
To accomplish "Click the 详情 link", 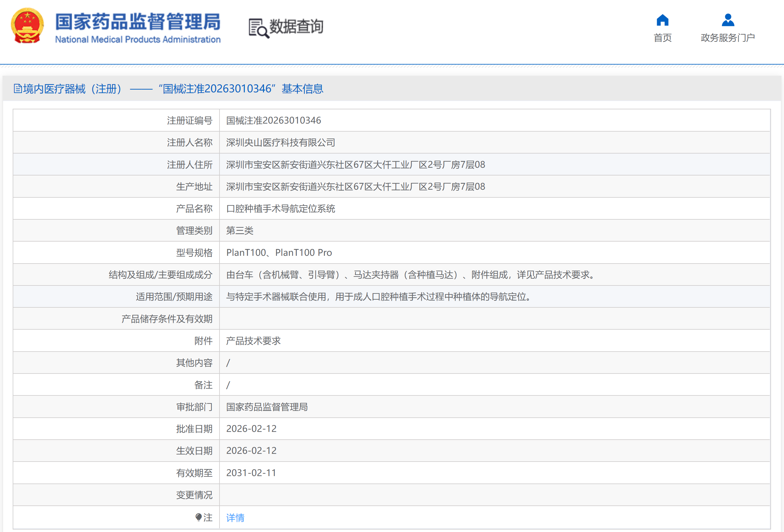I will click(235, 517).
